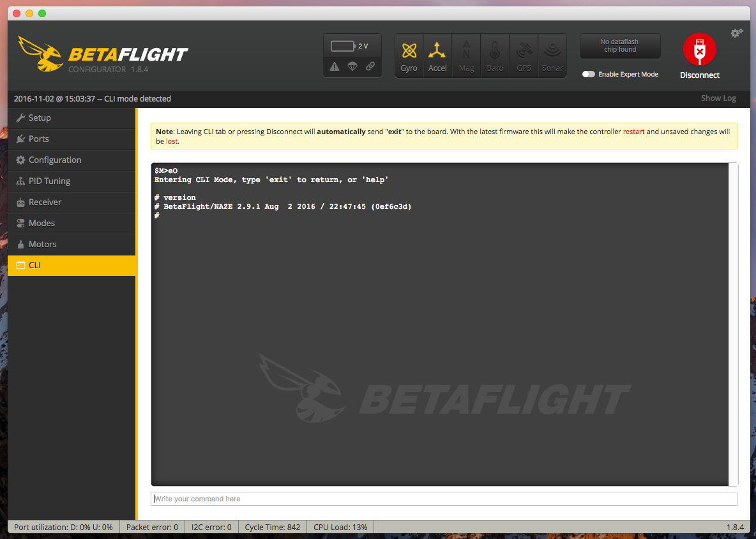
Task: Open settings via the gear icon
Action: tap(736, 33)
